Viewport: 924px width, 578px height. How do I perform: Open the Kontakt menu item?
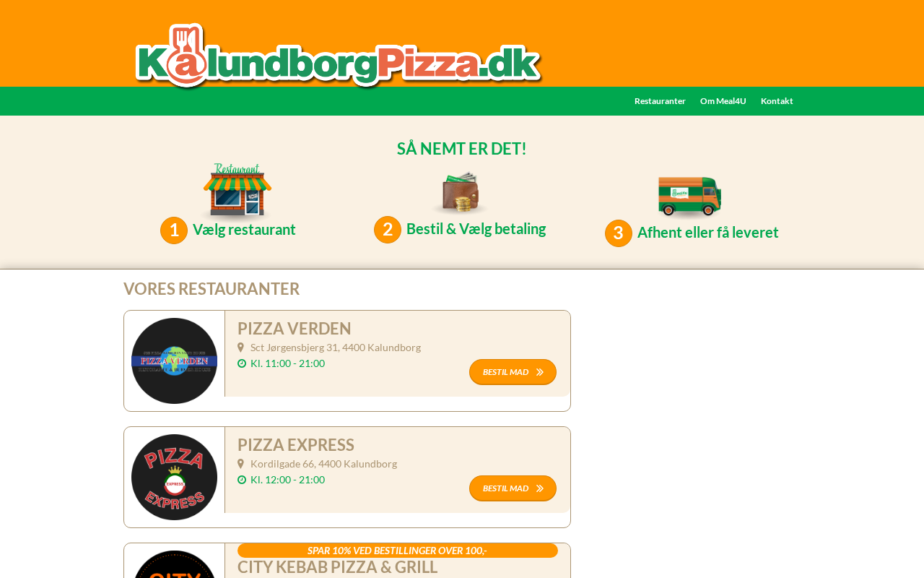click(777, 101)
